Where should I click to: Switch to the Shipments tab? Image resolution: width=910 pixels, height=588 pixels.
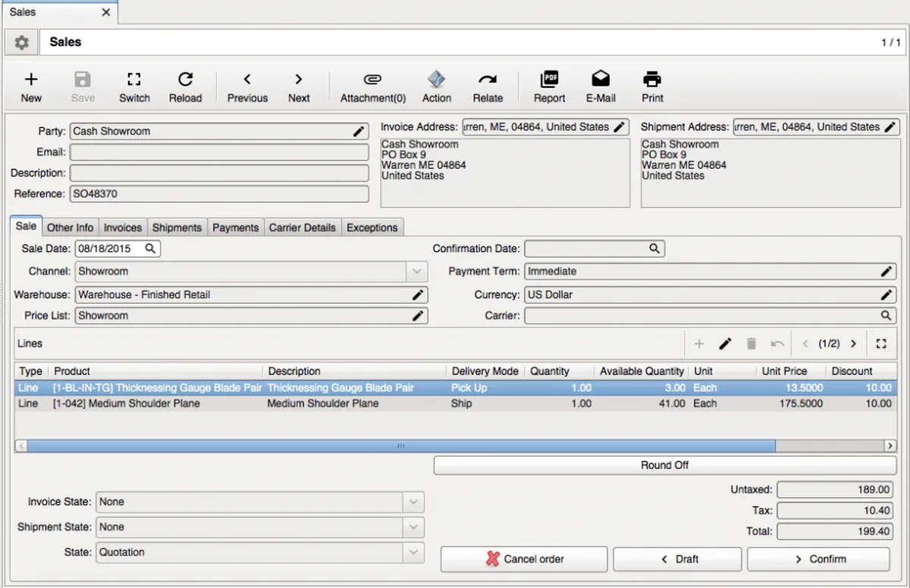(177, 227)
